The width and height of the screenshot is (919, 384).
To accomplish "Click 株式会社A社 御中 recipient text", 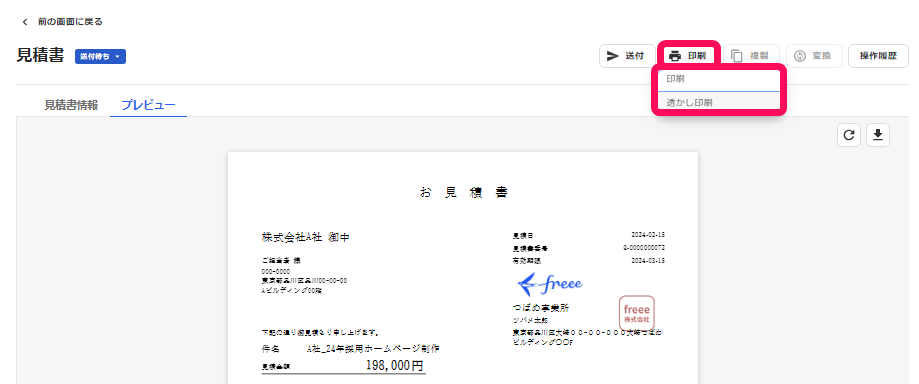I will point(305,237).
